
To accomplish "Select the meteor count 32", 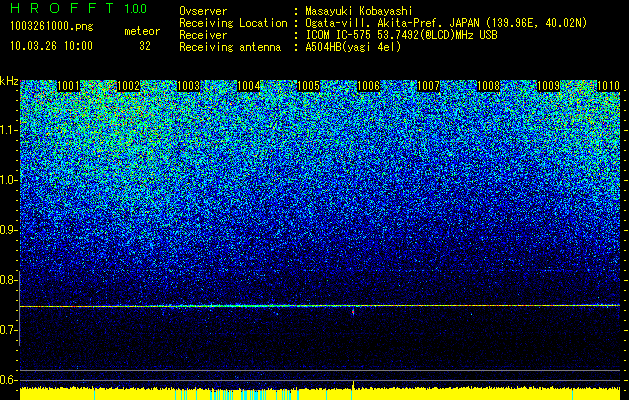I will click(145, 46).
